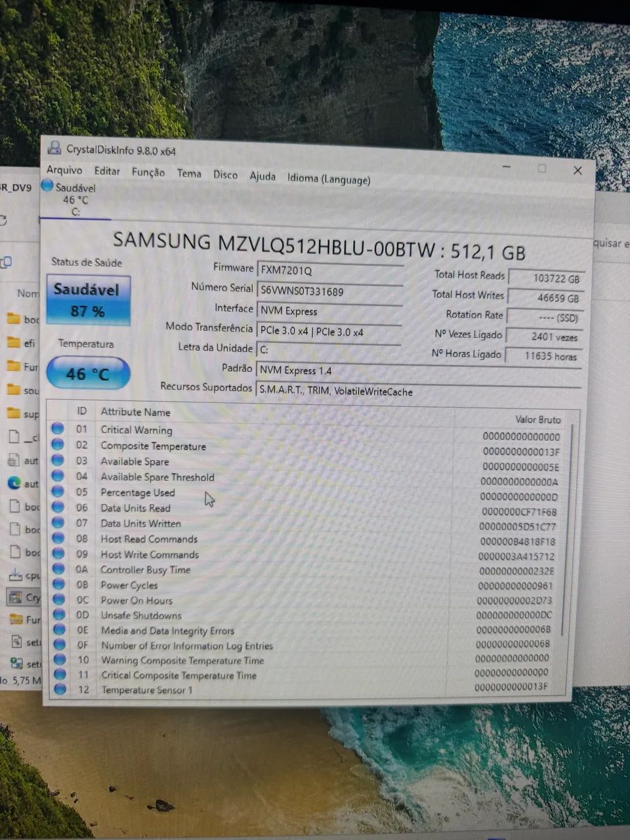
Task: Click the CrystalDiskInfo title bar app icon
Action: tap(54, 148)
